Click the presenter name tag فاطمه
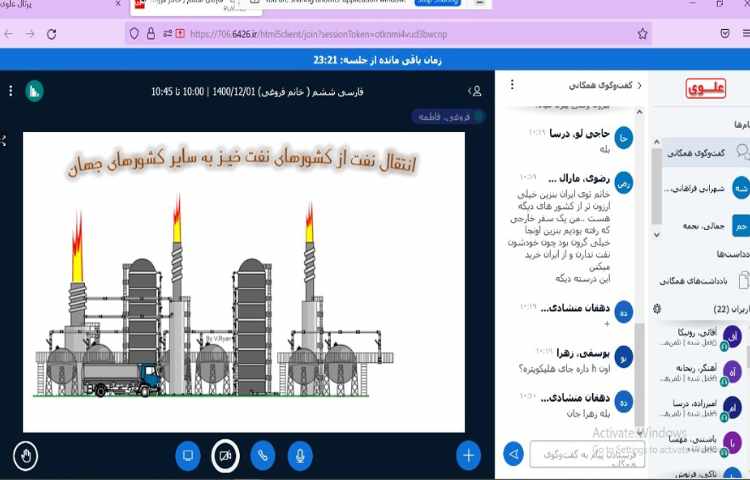The image size is (750, 480). pyautogui.click(x=449, y=117)
